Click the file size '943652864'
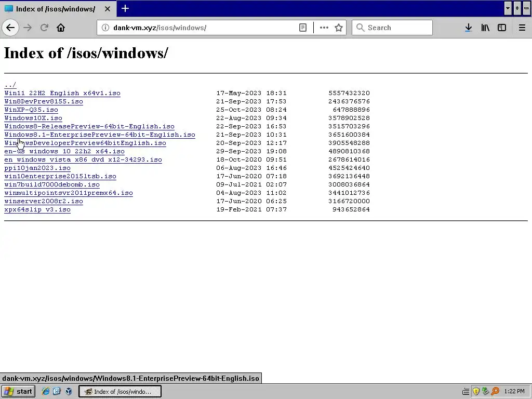Screen dimensions: 532x399 pyautogui.click(x=351, y=209)
